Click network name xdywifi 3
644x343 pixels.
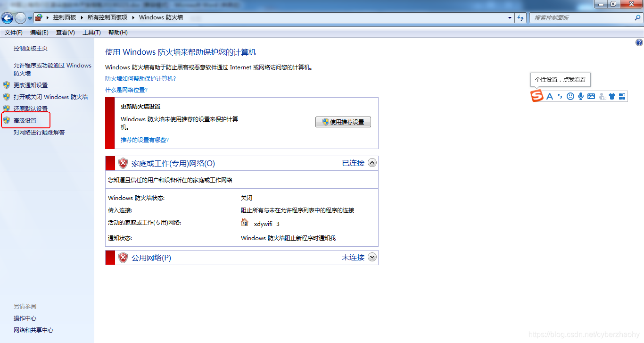point(267,224)
